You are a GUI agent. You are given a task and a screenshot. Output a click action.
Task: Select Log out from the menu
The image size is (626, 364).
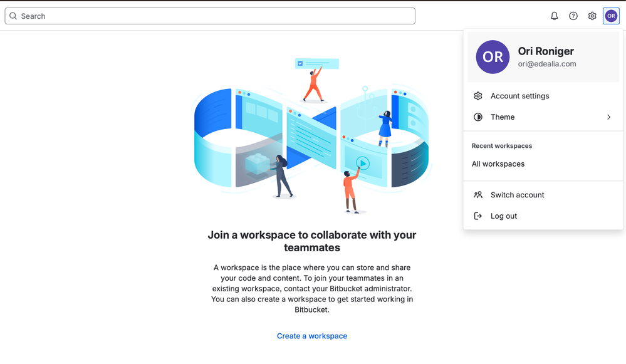(x=543, y=216)
